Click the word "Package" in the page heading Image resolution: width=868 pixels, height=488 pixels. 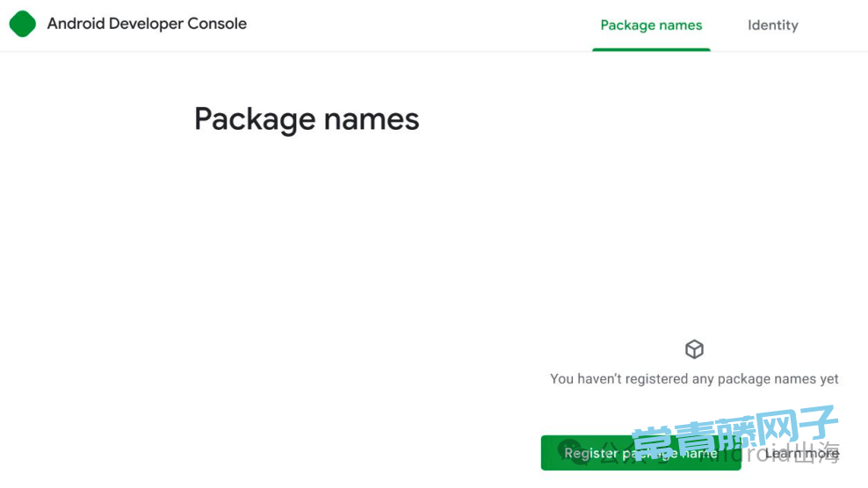[255, 120]
